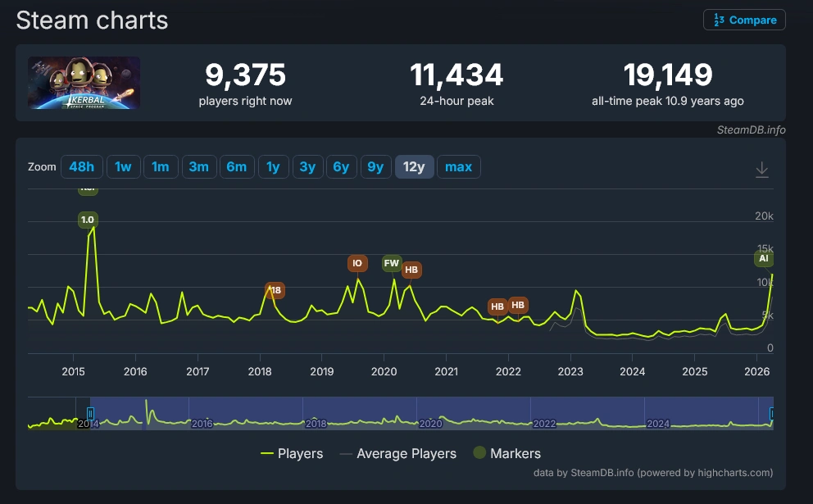Click the chart download icon

point(761,170)
